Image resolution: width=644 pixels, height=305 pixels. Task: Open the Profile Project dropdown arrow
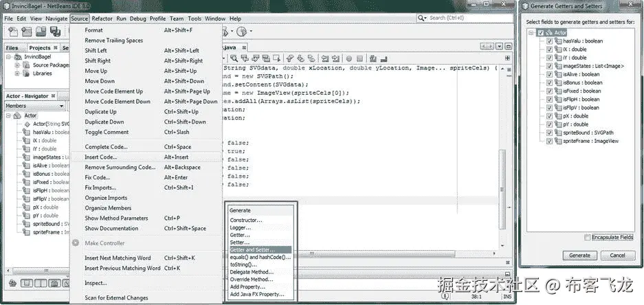251,32
